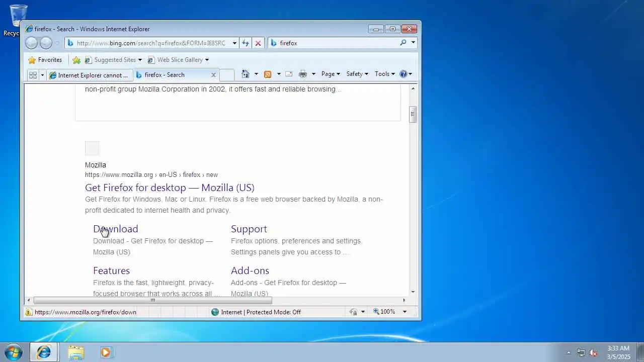Click the browser Forward button
This screenshot has height=362, width=644.
[46, 43]
